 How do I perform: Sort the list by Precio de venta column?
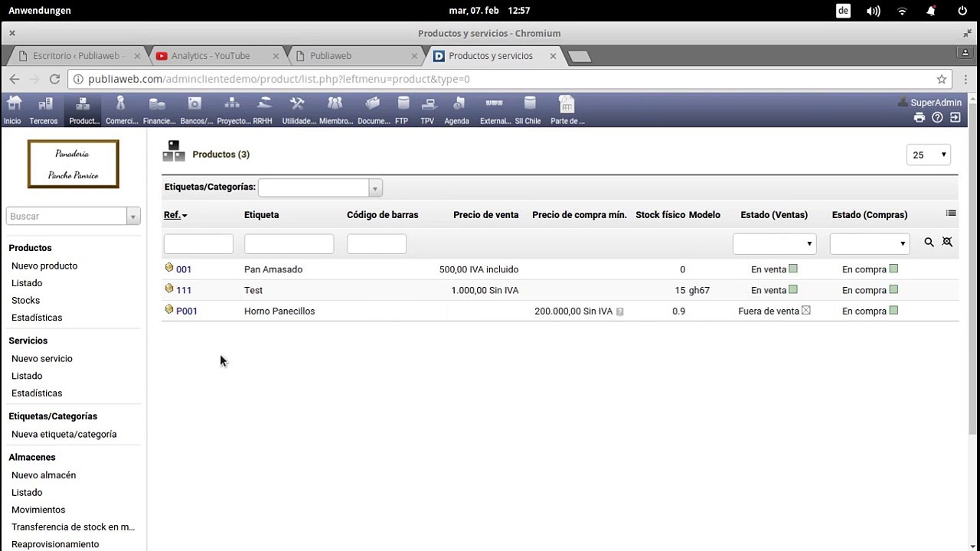tap(485, 215)
